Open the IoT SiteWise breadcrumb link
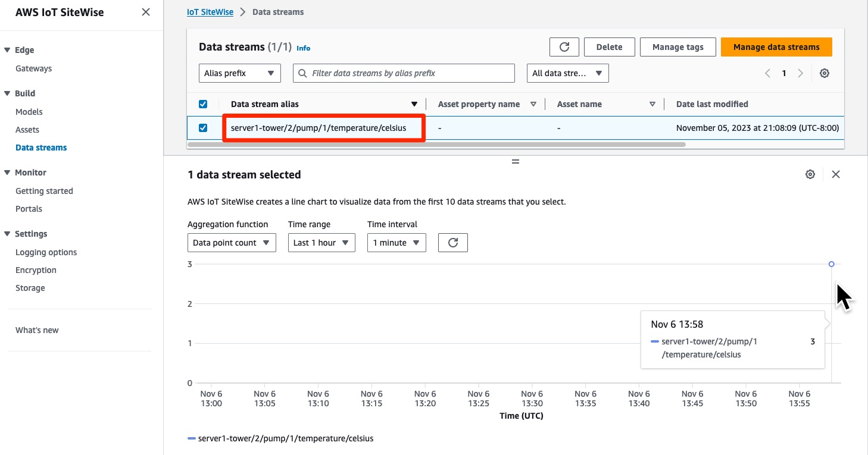Screen dimensions: 868x455 210,12
